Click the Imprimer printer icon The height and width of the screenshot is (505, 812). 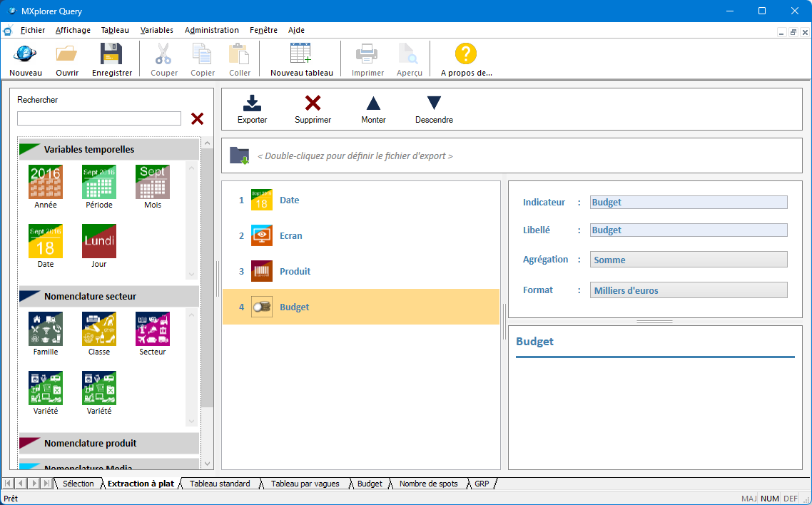tap(367, 53)
